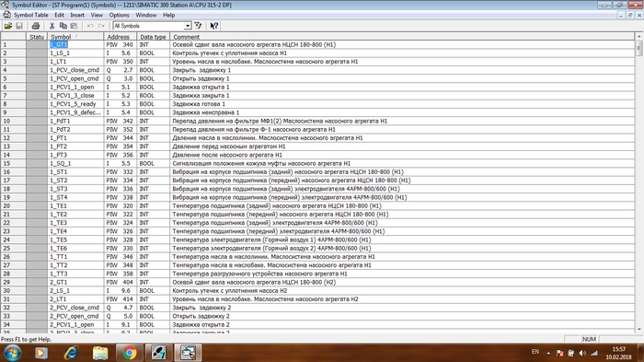Screen dimensions: 644x362
Task: Click the Paste toolbar icon
Action: [x=74, y=26]
